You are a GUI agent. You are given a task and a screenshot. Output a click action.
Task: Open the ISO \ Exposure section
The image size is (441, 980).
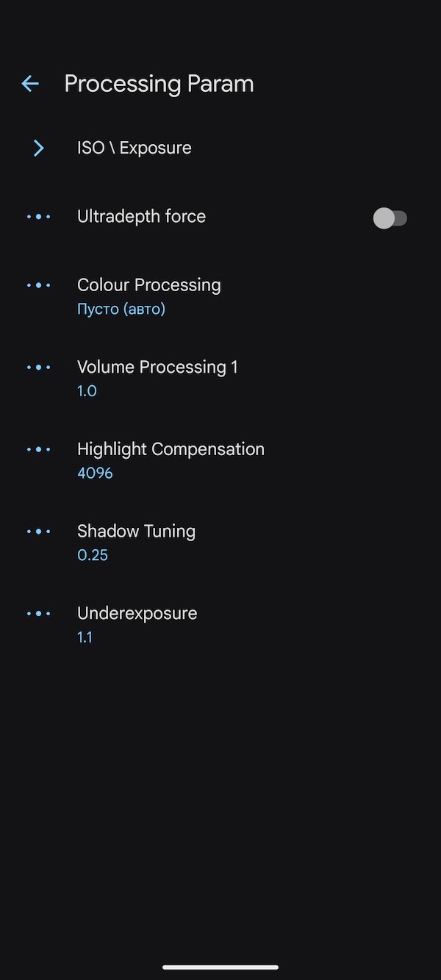pos(135,148)
